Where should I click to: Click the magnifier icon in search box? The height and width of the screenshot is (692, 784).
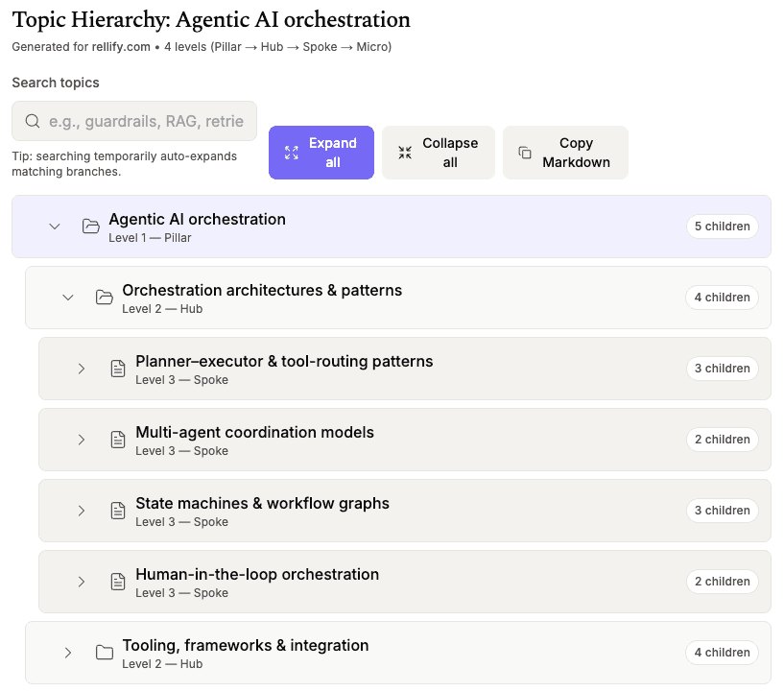[x=33, y=121]
